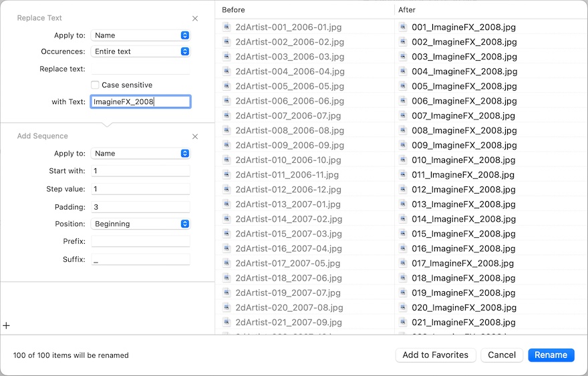This screenshot has width=588, height=376.
Task: Click the Step value input field
Action: point(140,189)
